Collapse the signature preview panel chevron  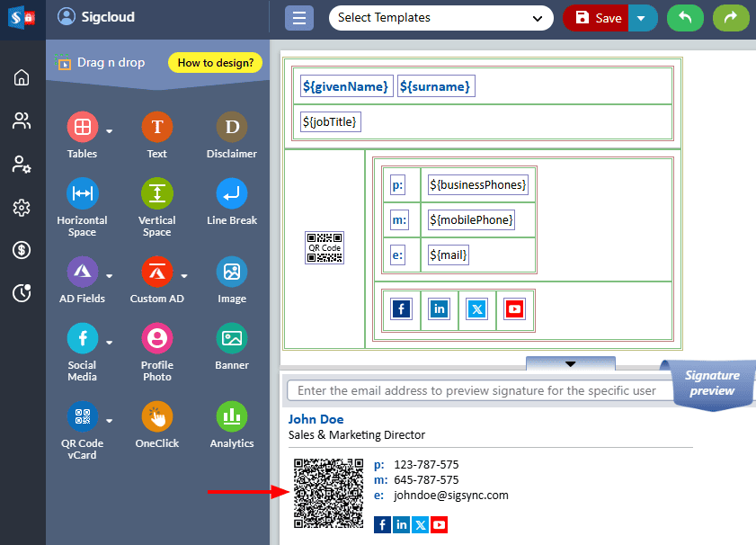coord(570,363)
